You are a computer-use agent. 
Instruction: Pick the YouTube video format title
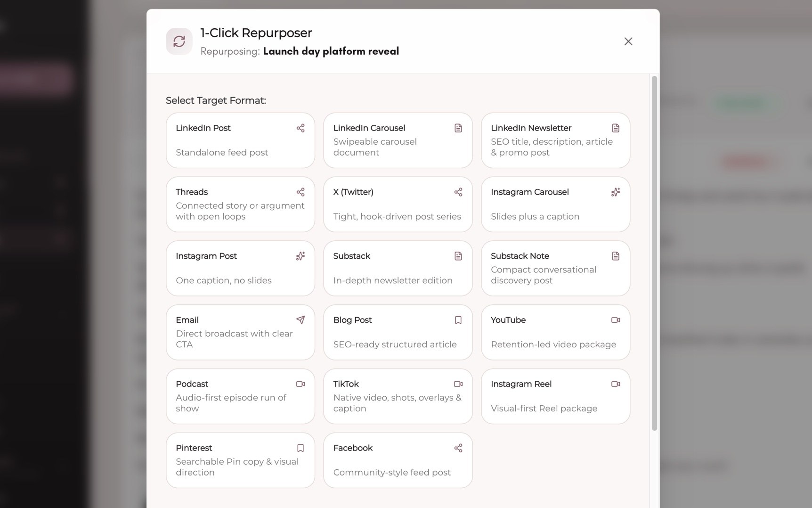coord(508,320)
